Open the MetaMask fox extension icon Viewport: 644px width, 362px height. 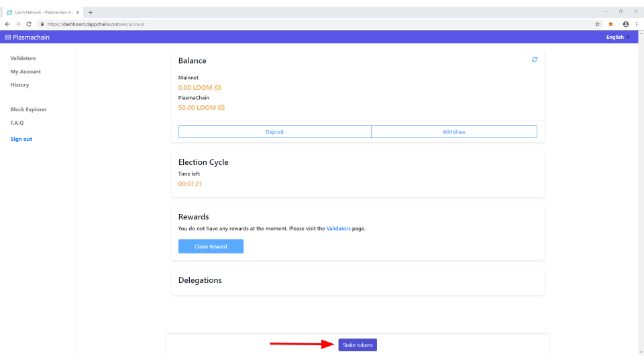click(x=610, y=24)
